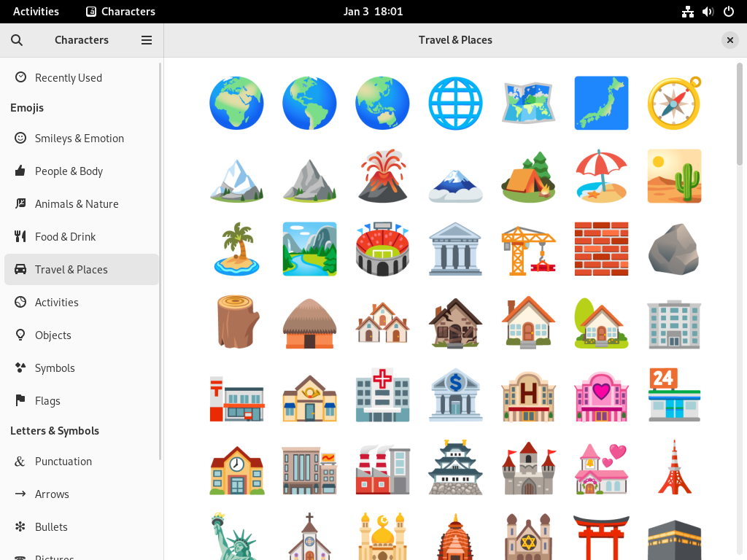This screenshot has height=560, width=747.
Task: Open the clock showing Jan 3 18:01
Action: pyautogui.click(x=373, y=12)
